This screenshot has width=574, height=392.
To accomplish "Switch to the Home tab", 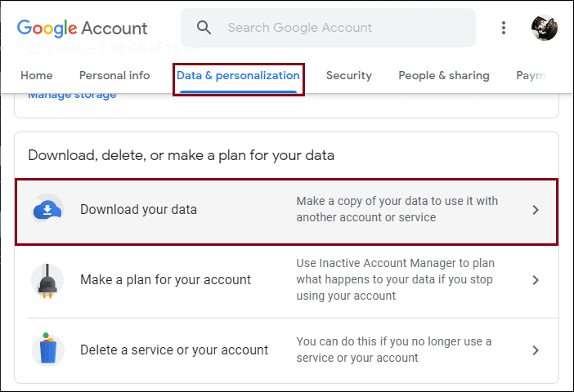I will pos(37,76).
